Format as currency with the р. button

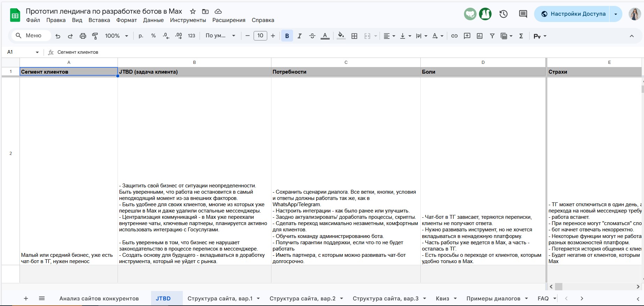point(141,36)
